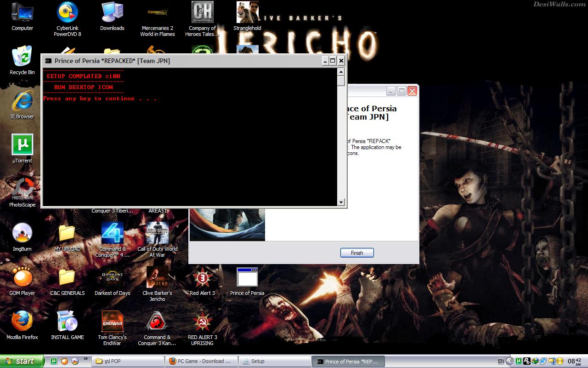Expand quick launch overflow chevron
This screenshot has width=588, height=368.
click(85, 359)
